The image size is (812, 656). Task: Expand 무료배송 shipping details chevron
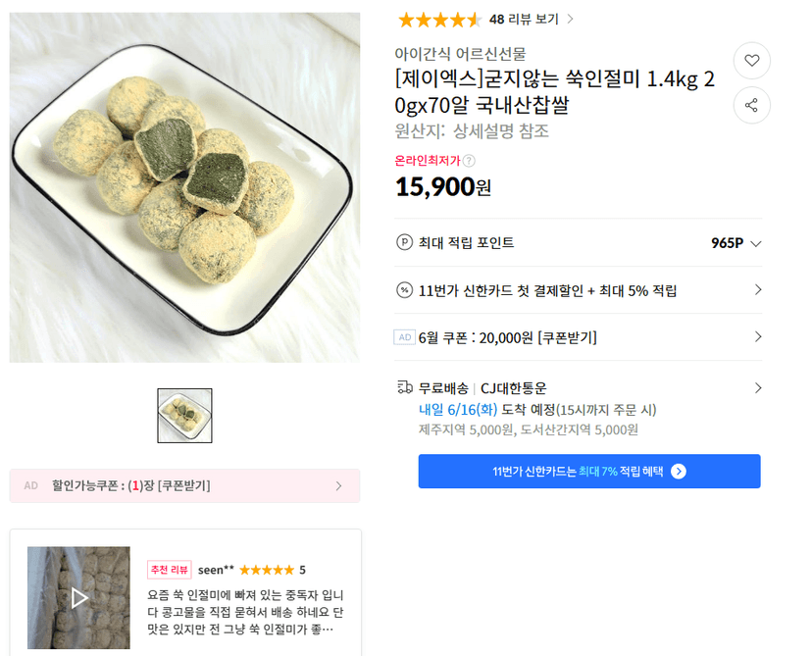[x=758, y=387]
